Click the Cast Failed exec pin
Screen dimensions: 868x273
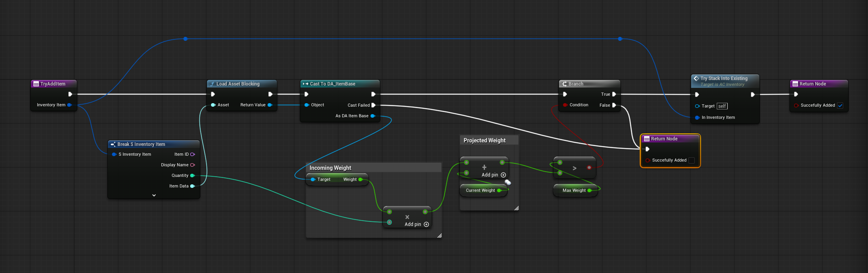(x=373, y=105)
